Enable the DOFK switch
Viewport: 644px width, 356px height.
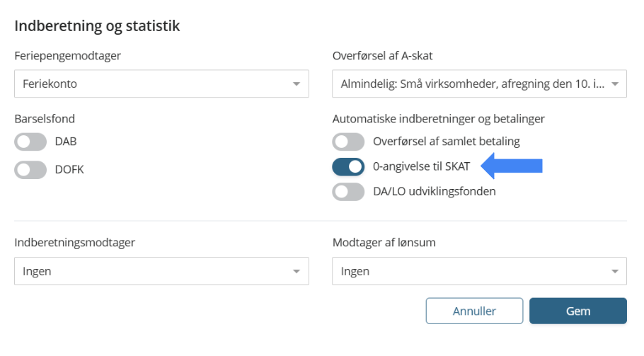pos(30,170)
